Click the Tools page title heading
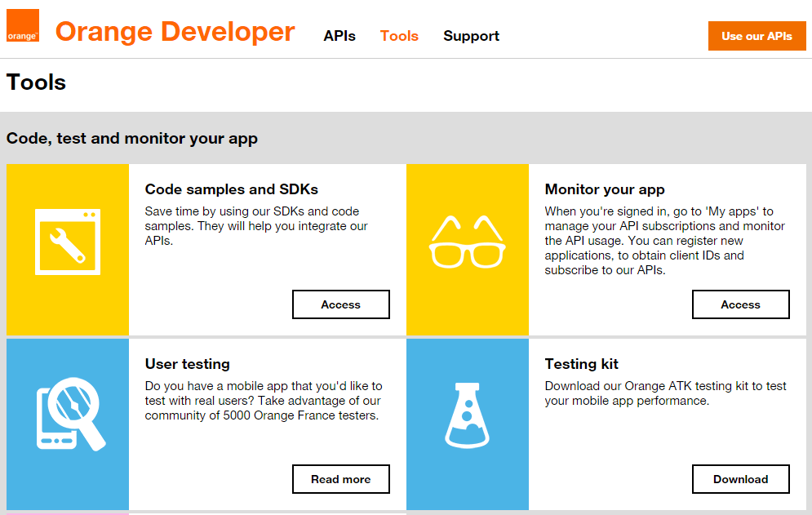 pyautogui.click(x=36, y=82)
